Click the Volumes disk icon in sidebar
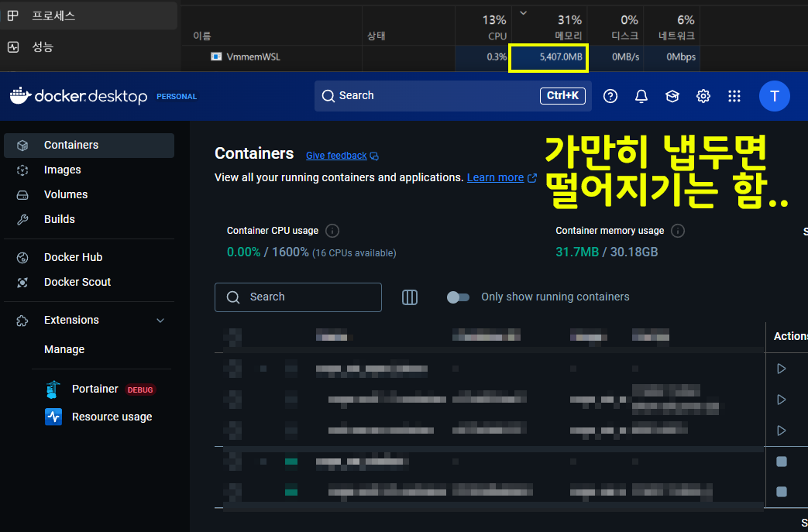The height and width of the screenshot is (532, 808). click(x=22, y=194)
